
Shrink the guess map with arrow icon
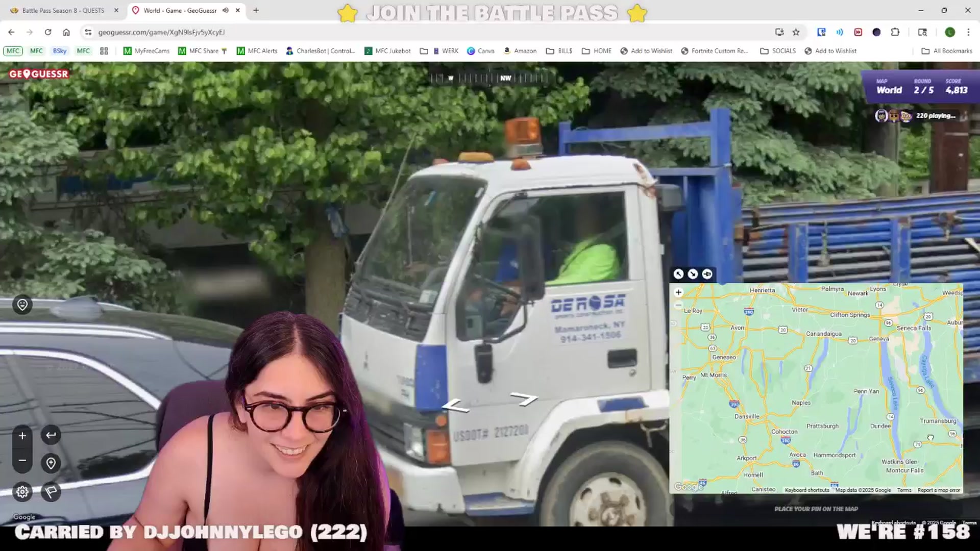693,274
